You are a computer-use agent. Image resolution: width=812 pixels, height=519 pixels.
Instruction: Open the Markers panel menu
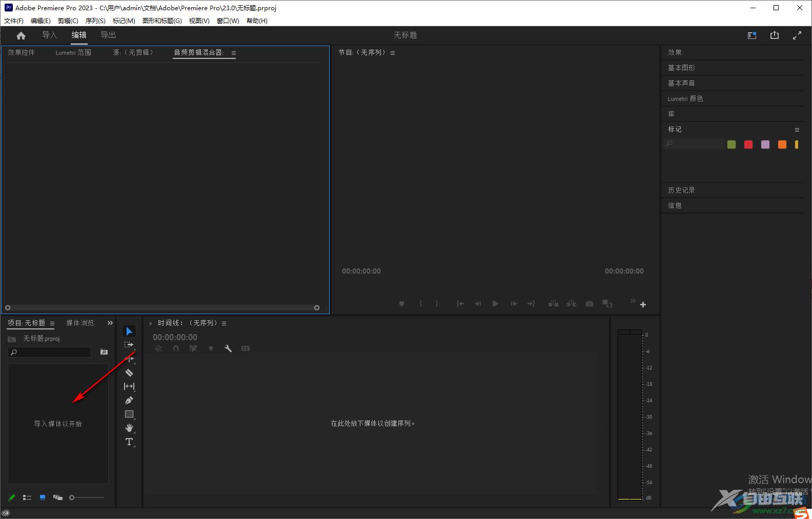pos(797,130)
